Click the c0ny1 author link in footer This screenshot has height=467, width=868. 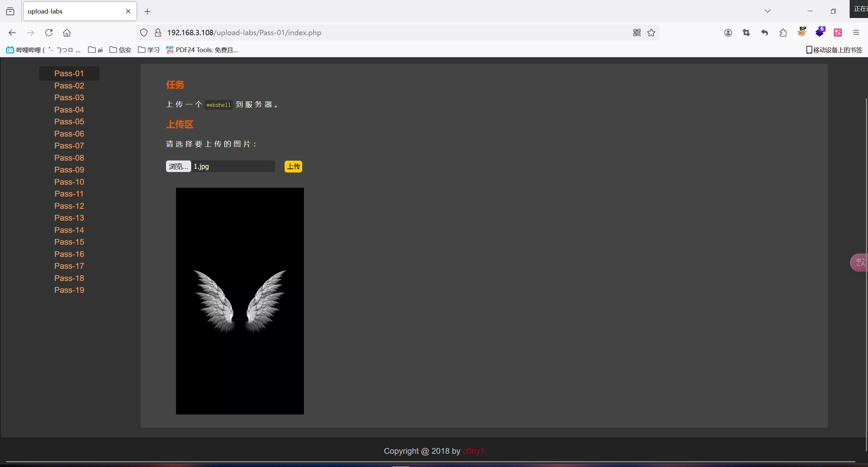click(x=473, y=451)
